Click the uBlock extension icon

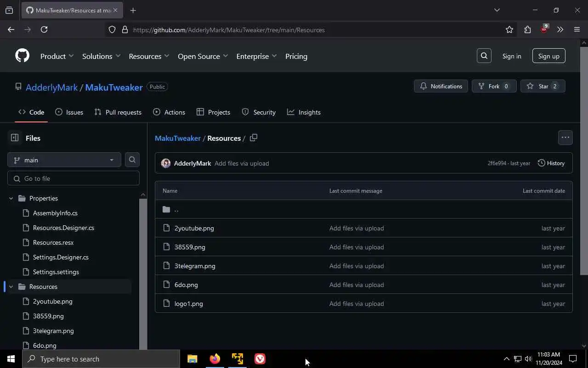pos(544,29)
